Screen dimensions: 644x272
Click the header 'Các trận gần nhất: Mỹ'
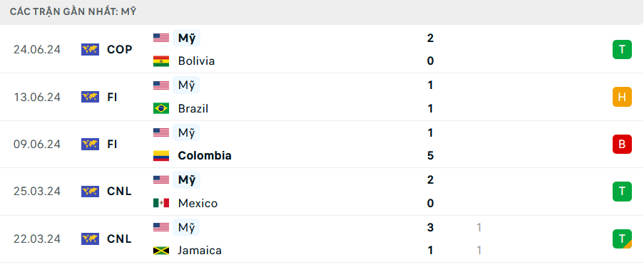73,12
